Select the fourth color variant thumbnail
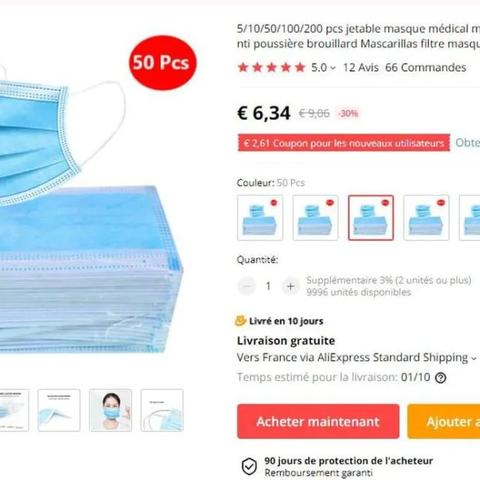This screenshot has width=480, height=480. point(426,218)
